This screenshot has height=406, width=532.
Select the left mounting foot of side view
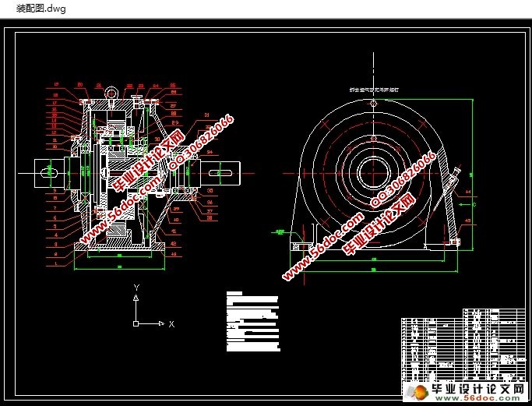(x=296, y=243)
